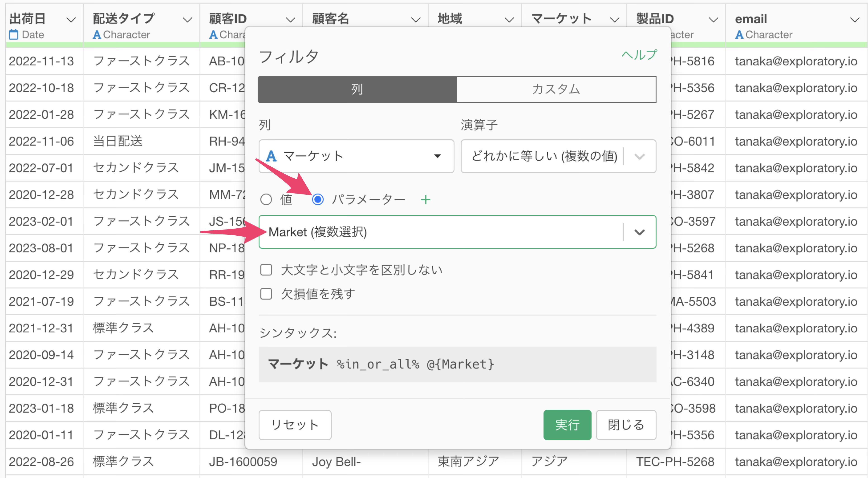Open the 顧客名 column header menu arrow
Image resolution: width=868 pixels, height=478 pixels.
[416, 20]
